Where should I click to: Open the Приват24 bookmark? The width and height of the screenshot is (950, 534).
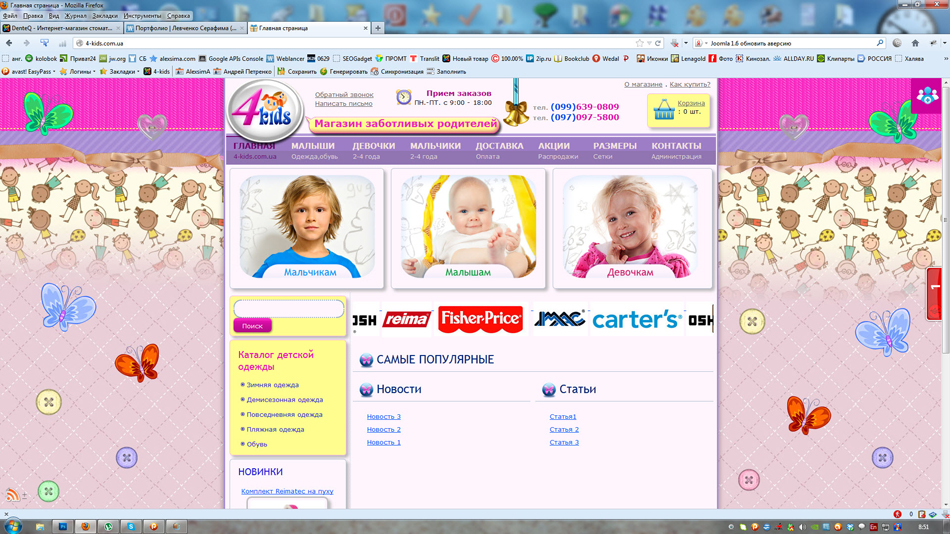point(78,59)
